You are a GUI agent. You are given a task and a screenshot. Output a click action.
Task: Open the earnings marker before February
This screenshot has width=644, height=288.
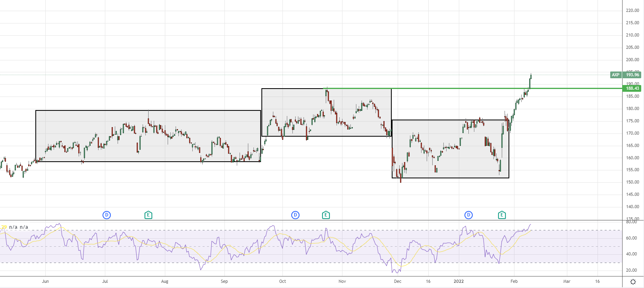pyautogui.click(x=502, y=215)
